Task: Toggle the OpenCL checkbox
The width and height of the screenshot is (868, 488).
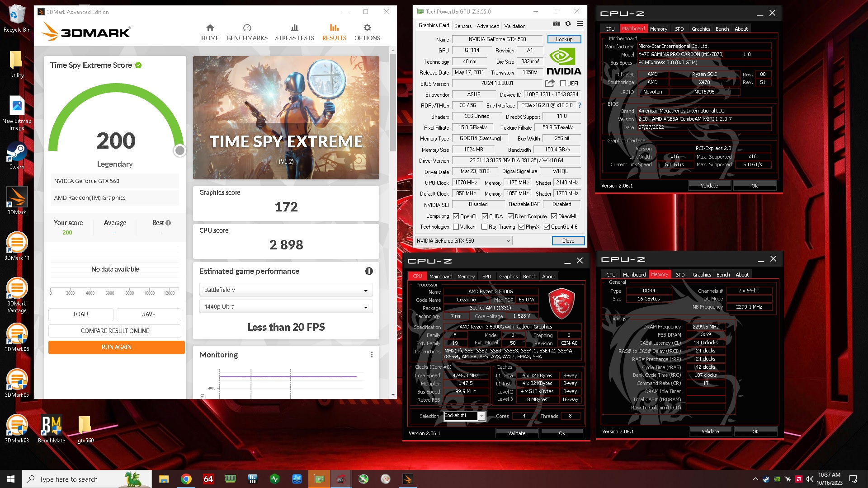Action: [x=456, y=216]
